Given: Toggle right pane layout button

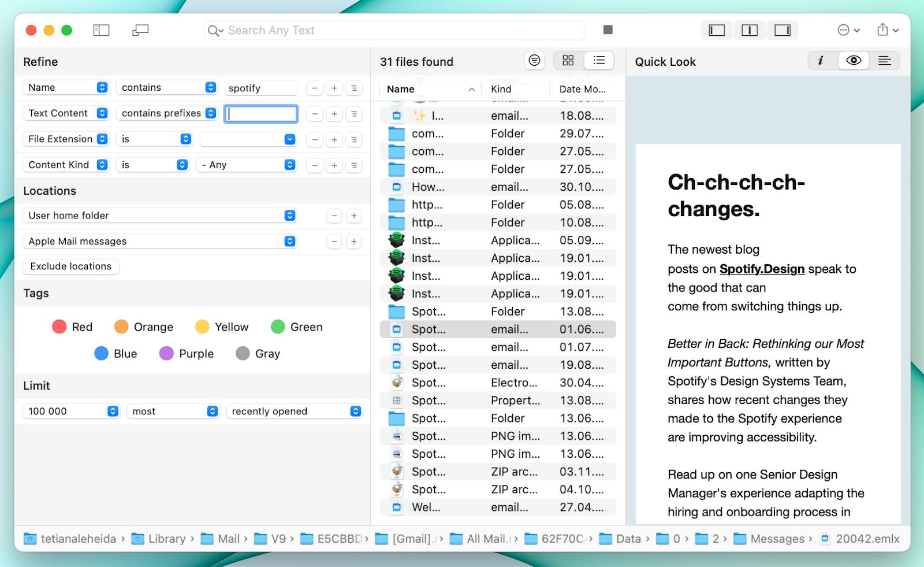Looking at the screenshot, I should (783, 30).
